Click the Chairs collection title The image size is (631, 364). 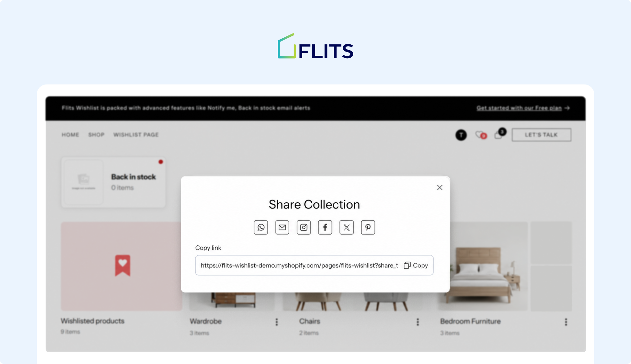pos(309,321)
